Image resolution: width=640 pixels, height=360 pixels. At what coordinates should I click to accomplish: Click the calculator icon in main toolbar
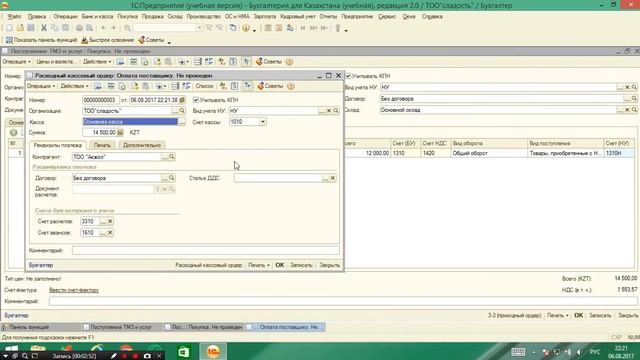(268, 28)
